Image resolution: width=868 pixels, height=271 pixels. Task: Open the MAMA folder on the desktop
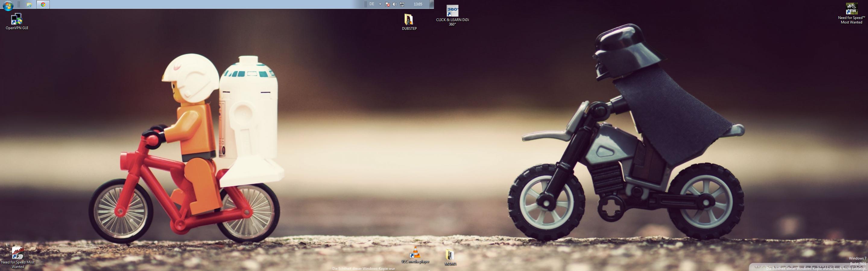450,257
